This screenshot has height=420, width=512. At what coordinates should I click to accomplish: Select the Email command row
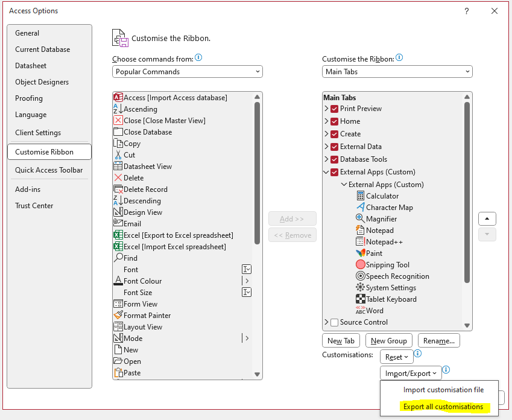[x=182, y=223]
